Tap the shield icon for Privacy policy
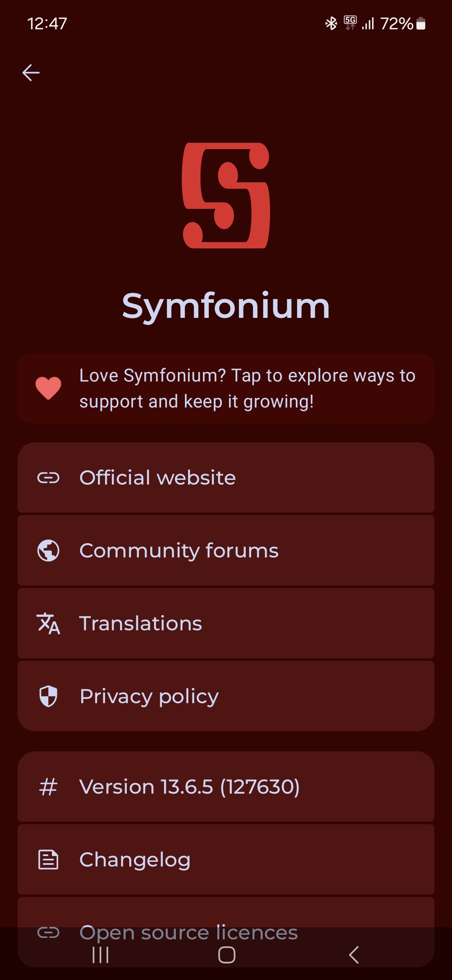 tap(49, 696)
